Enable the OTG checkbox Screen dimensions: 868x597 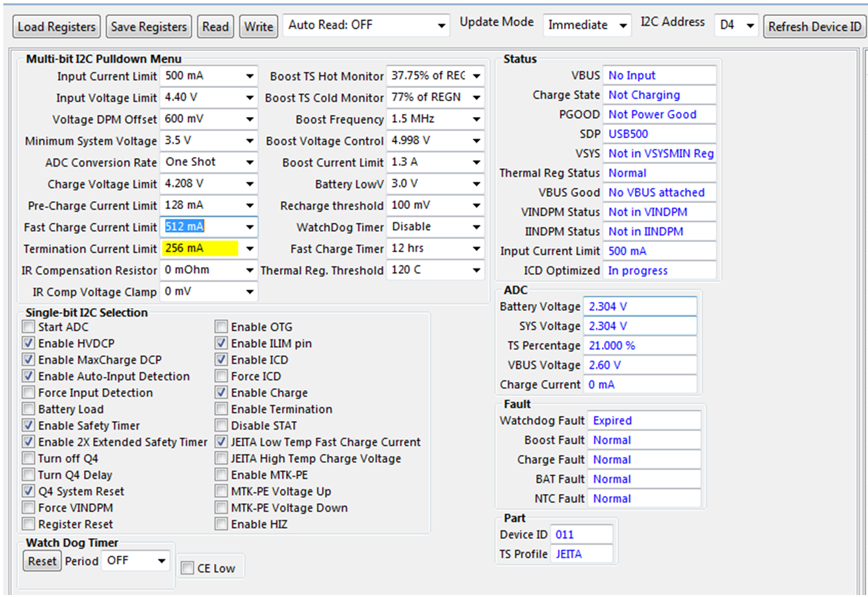tap(221, 327)
